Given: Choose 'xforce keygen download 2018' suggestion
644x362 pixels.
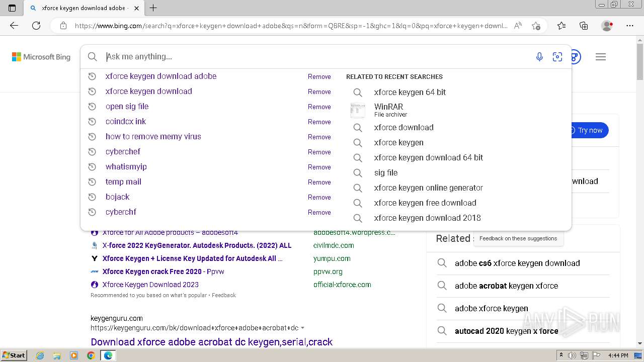Looking at the screenshot, I should tap(428, 218).
